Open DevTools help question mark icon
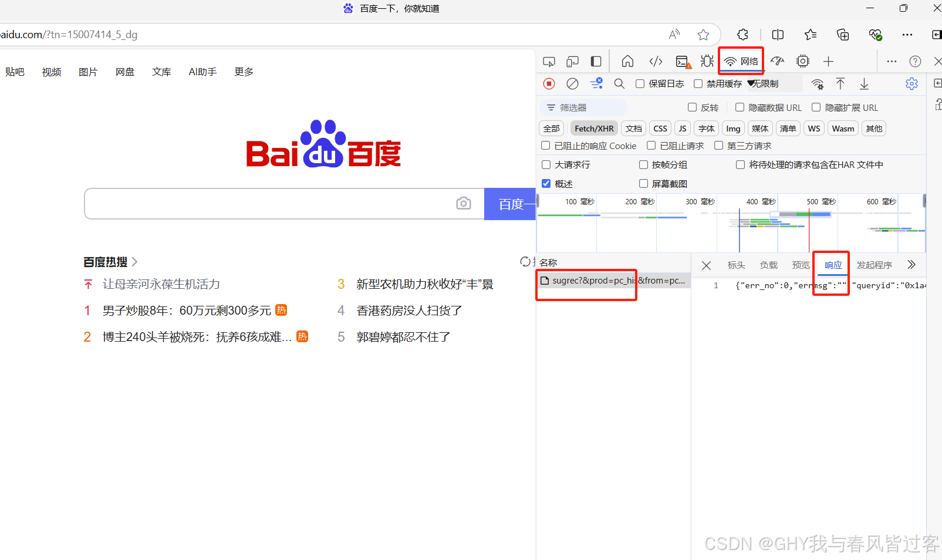This screenshot has height=560, width=942. [x=915, y=61]
